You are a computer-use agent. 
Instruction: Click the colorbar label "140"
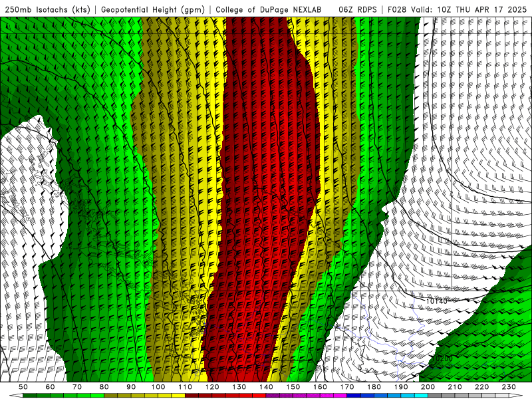tap(266, 387)
